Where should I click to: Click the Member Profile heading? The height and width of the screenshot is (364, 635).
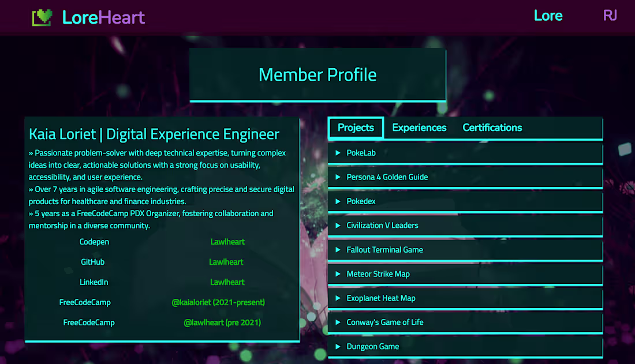(317, 75)
